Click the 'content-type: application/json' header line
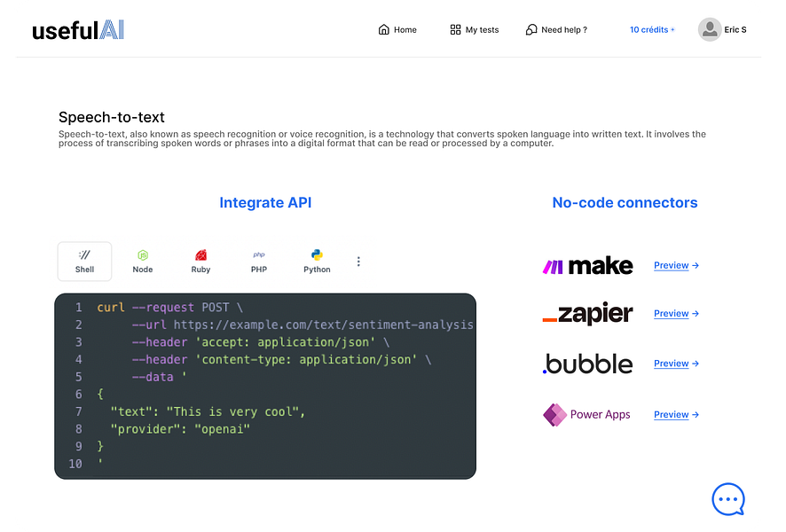The image size is (786, 532). 281,360
